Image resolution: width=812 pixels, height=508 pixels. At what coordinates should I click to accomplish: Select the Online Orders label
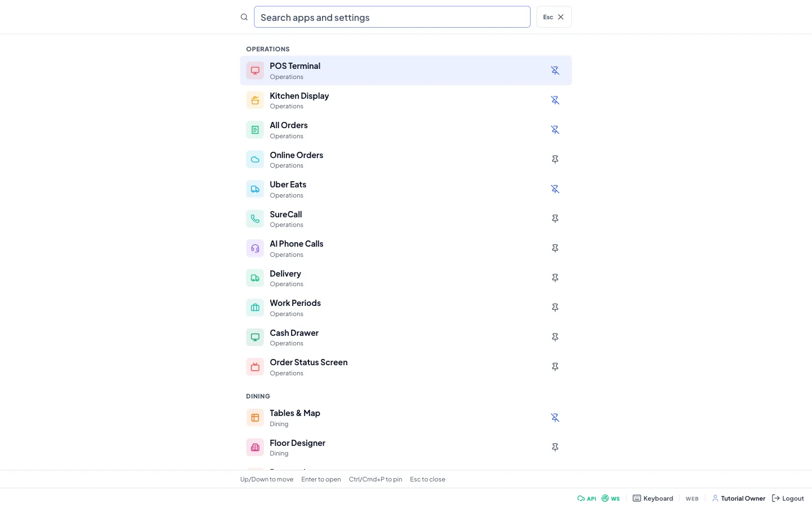296,155
